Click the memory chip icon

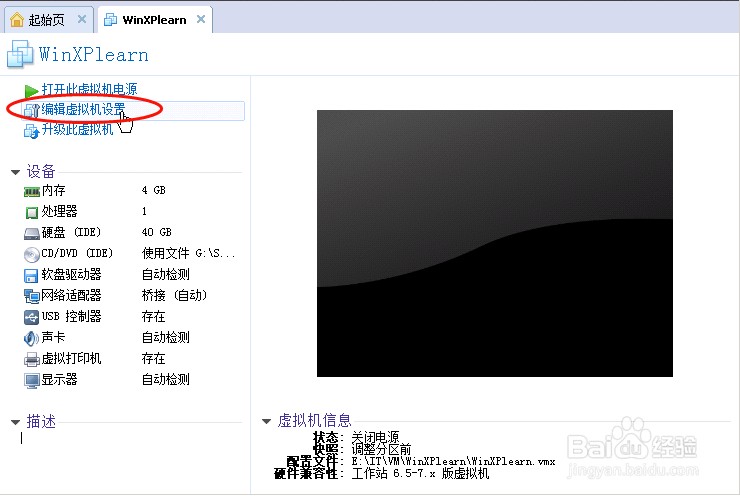click(x=32, y=192)
